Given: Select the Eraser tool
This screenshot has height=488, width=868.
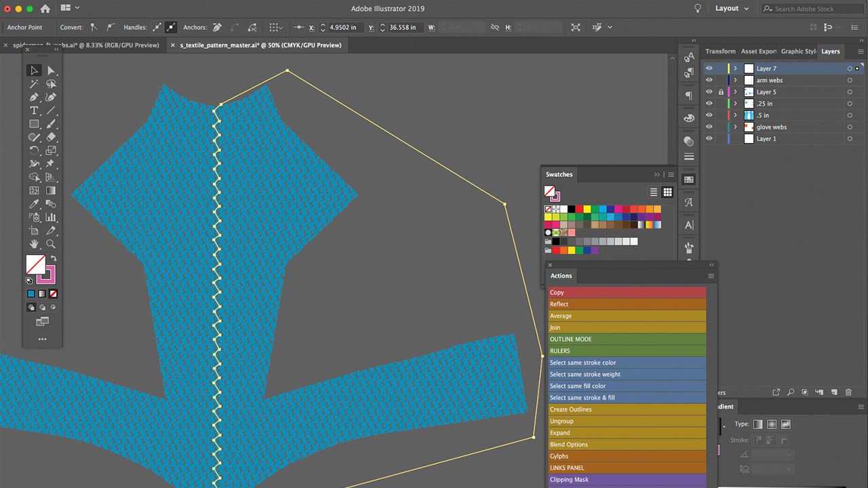Looking at the screenshot, I should [x=51, y=137].
